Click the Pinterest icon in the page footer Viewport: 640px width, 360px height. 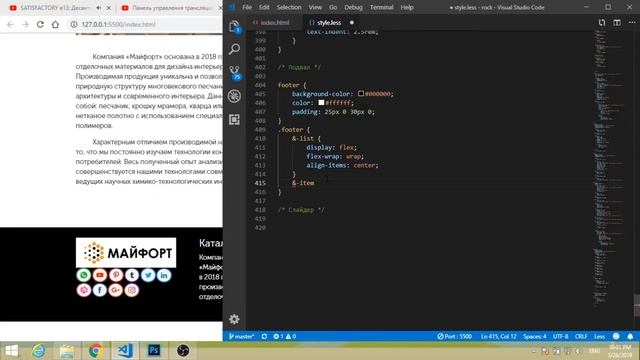click(x=116, y=275)
